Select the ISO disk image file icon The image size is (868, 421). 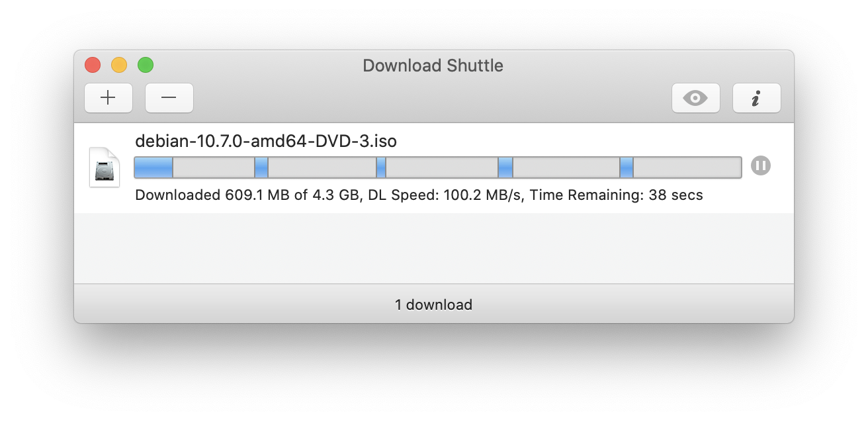coord(105,167)
